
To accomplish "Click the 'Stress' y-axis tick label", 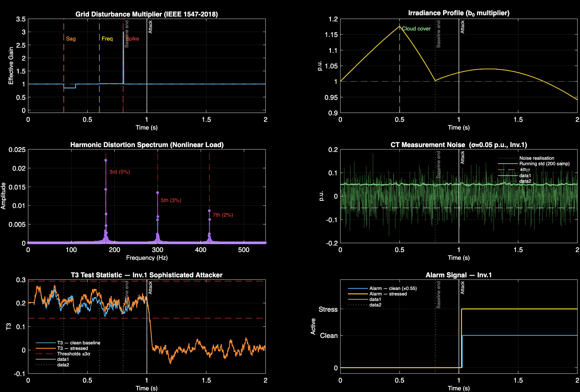I will pyautogui.click(x=328, y=309).
